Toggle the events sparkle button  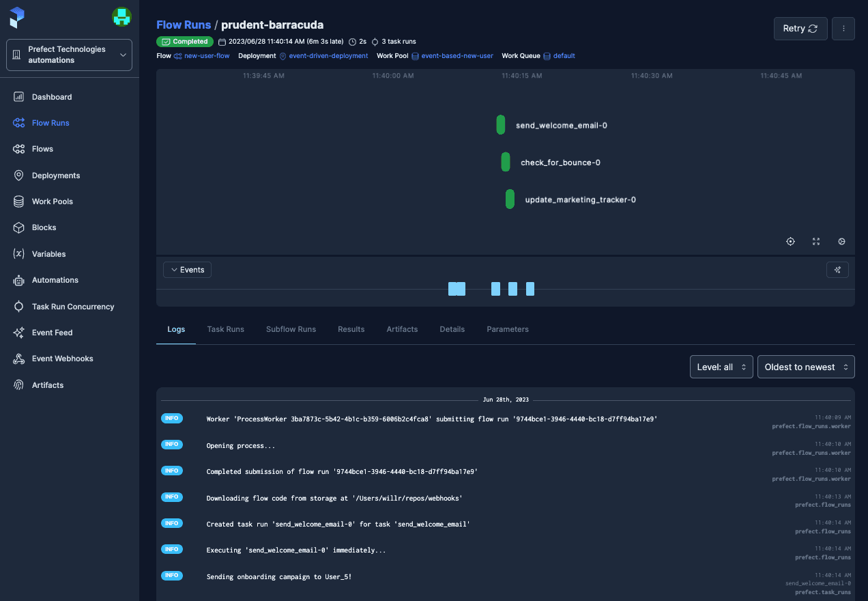[x=837, y=270]
